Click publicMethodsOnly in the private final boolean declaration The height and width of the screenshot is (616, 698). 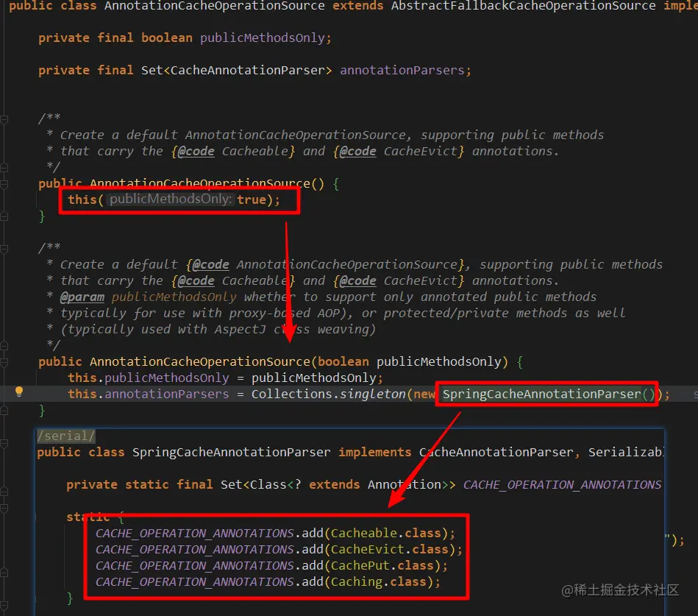point(262,38)
